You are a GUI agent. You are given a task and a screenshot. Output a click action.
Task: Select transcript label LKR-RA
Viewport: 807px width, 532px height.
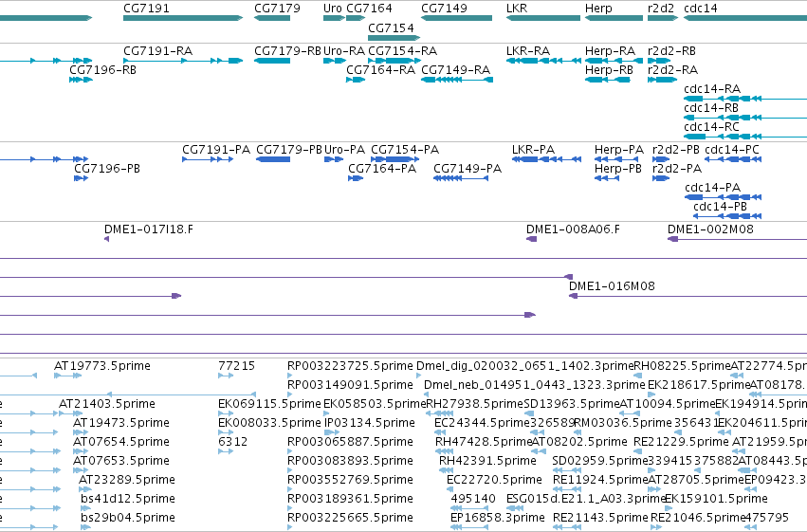pos(528,51)
